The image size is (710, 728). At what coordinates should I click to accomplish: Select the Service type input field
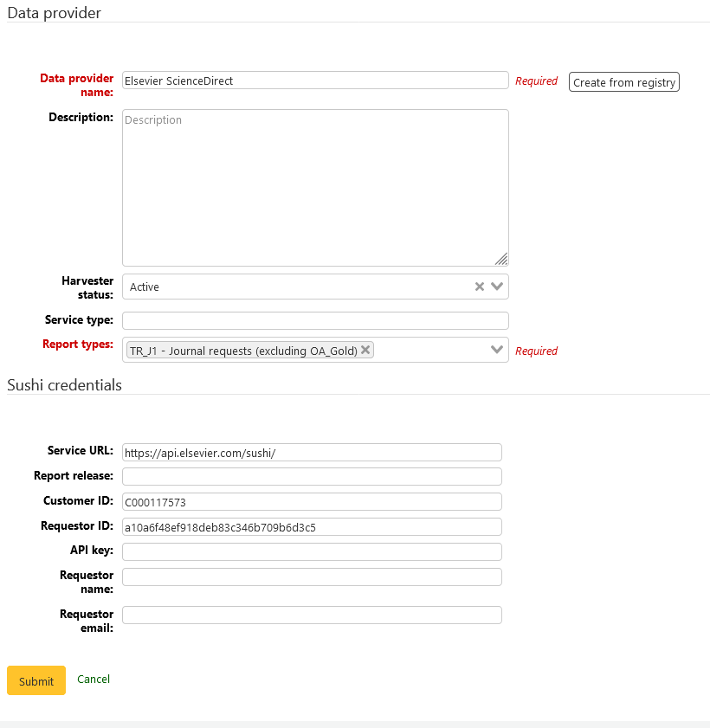(315, 320)
